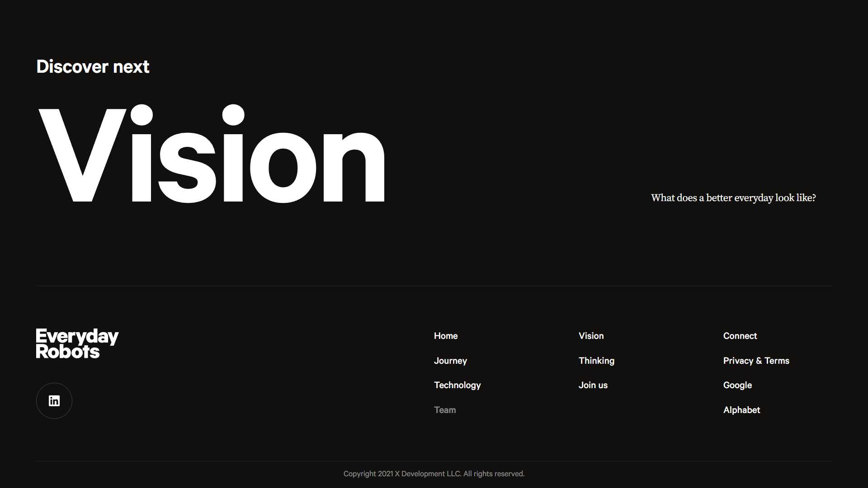The image size is (868, 488).
Task: View Privacy & Terms page
Action: coord(756,361)
